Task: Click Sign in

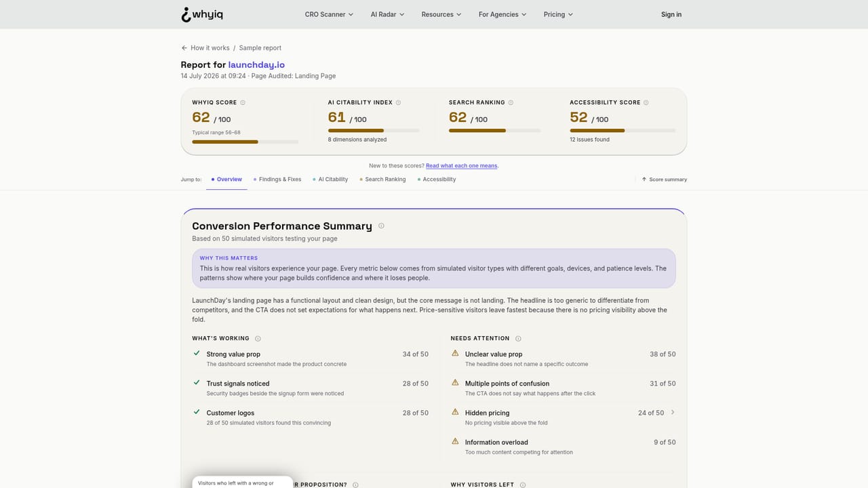Action: (671, 14)
